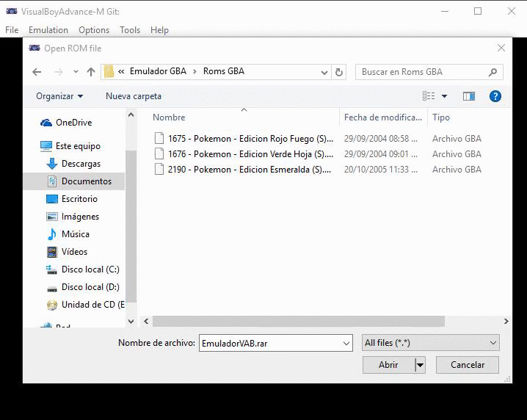This screenshot has height=420, width=527.
Task: Click the OneDrive cloud icon
Action: point(46,123)
